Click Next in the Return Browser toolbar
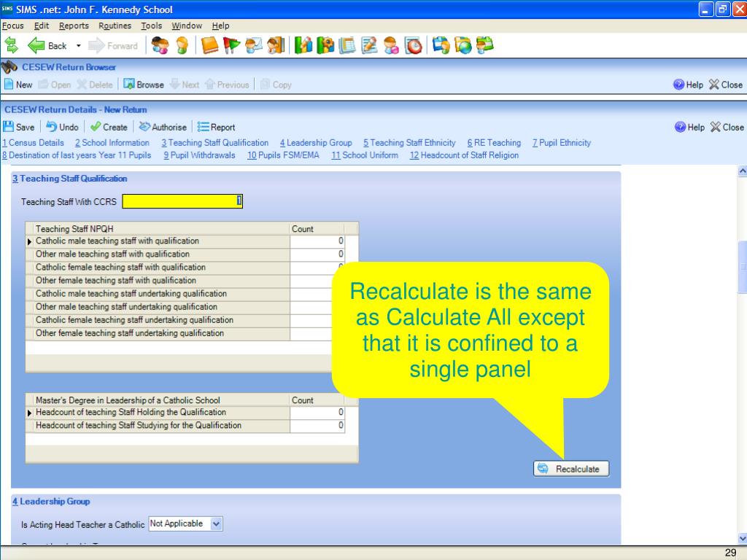Image resolution: width=747 pixels, height=560 pixels. tap(185, 85)
